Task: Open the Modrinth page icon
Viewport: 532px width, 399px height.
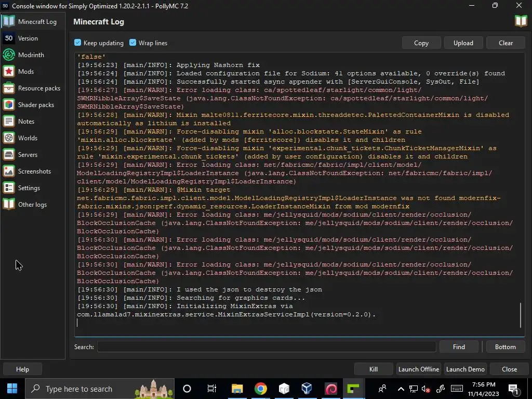Action: click(x=9, y=55)
